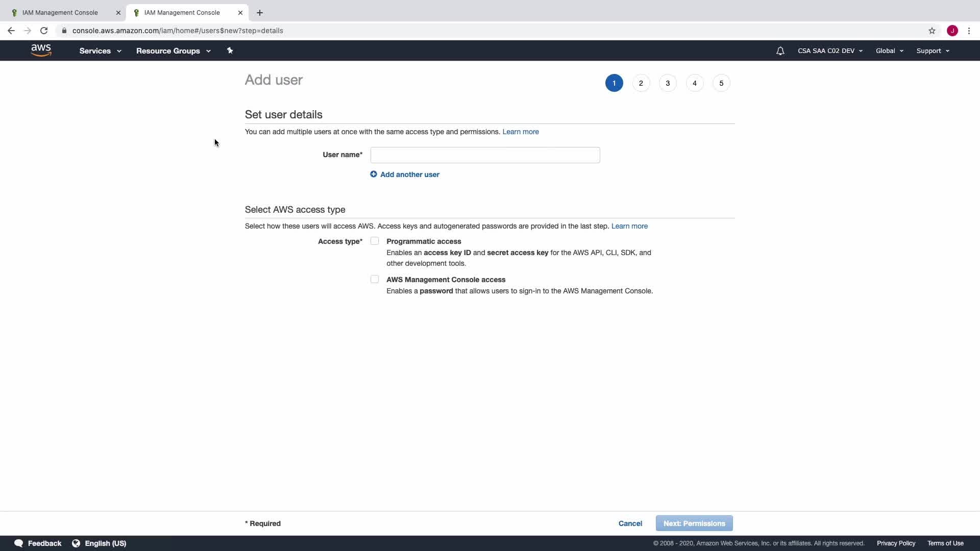Click the bookmark star icon in address bar
Image resolution: width=980 pixels, height=551 pixels.
[932, 31]
